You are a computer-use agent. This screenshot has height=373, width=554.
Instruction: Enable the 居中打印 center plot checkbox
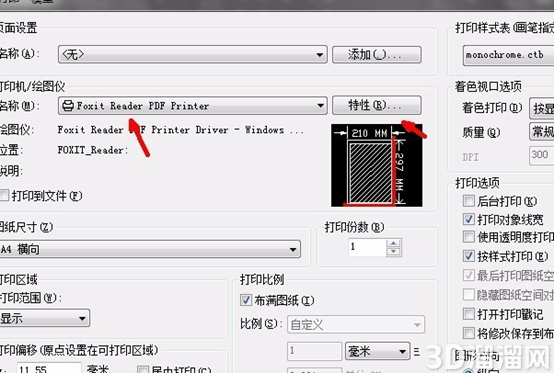click(143, 370)
